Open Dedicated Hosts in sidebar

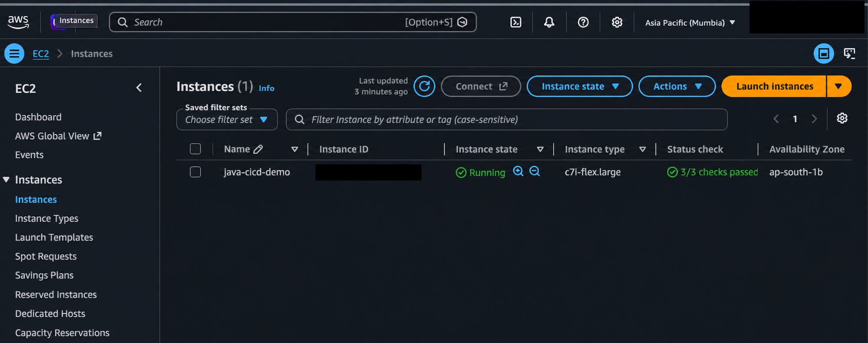coord(50,314)
